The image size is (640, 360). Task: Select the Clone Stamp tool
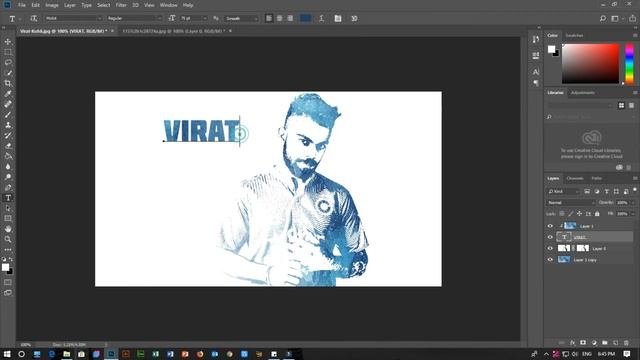coord(8,125)
